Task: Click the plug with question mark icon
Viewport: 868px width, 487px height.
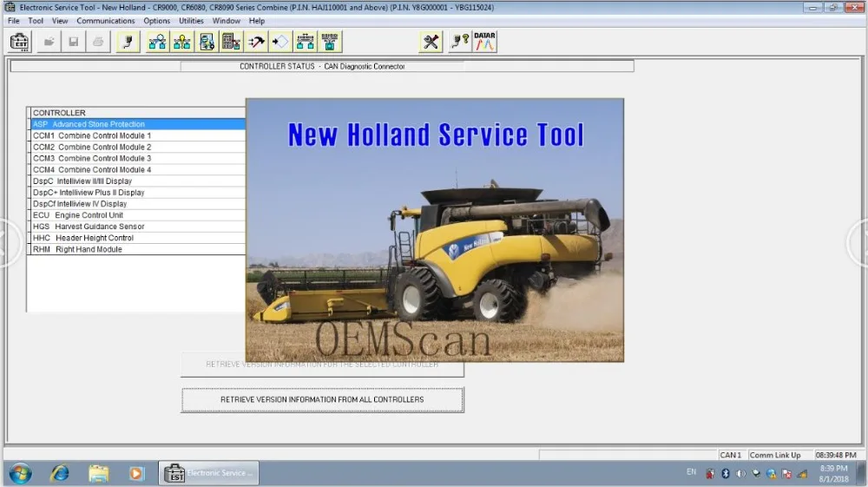Action: coord(459,42)
